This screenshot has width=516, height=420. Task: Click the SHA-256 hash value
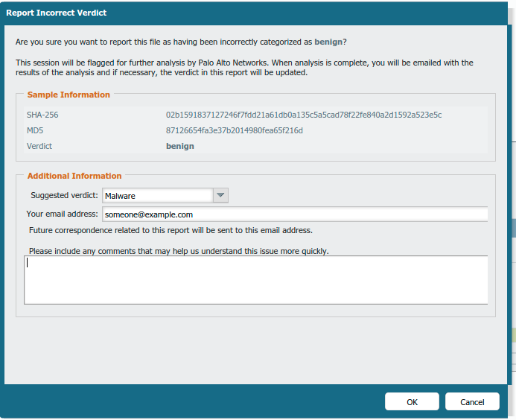[x=304, y=115]
